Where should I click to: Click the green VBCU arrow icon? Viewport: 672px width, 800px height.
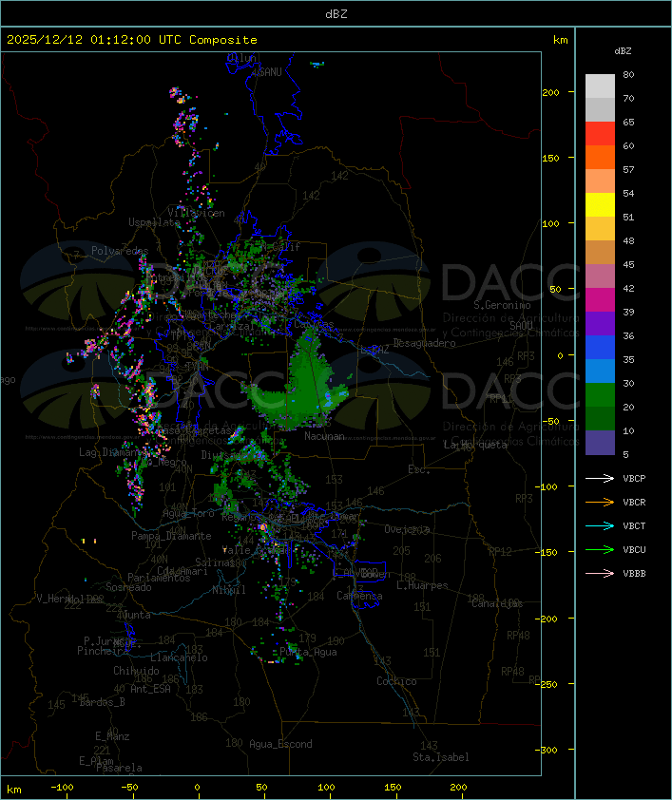(x=600, y=550)
